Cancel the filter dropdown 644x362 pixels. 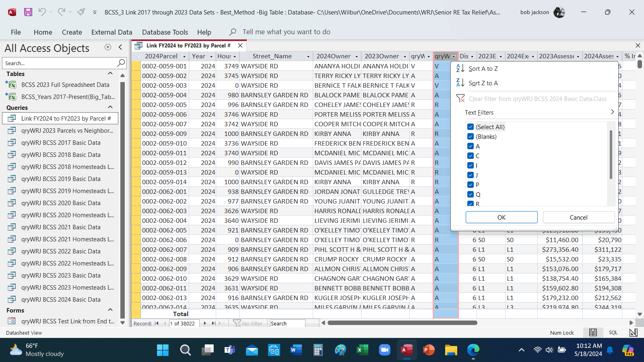(579, 217)
